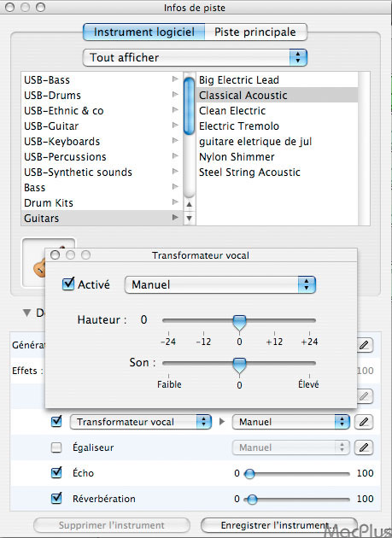
Task: Switch to Piste principale tab
Action: [x=255, y=32]
